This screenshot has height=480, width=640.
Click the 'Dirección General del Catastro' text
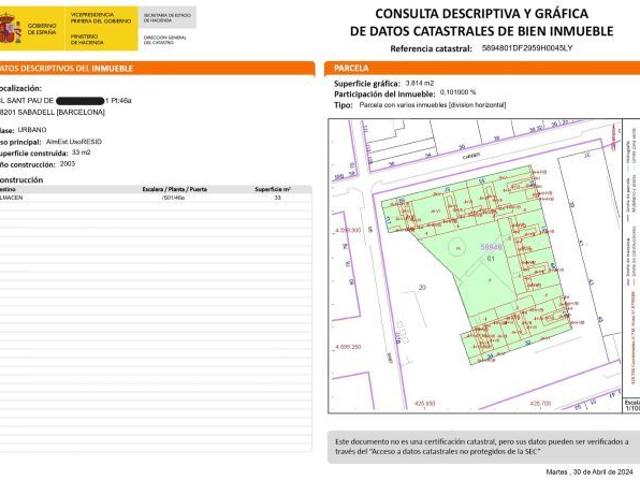pyautogui.click(x=165, y=40)
